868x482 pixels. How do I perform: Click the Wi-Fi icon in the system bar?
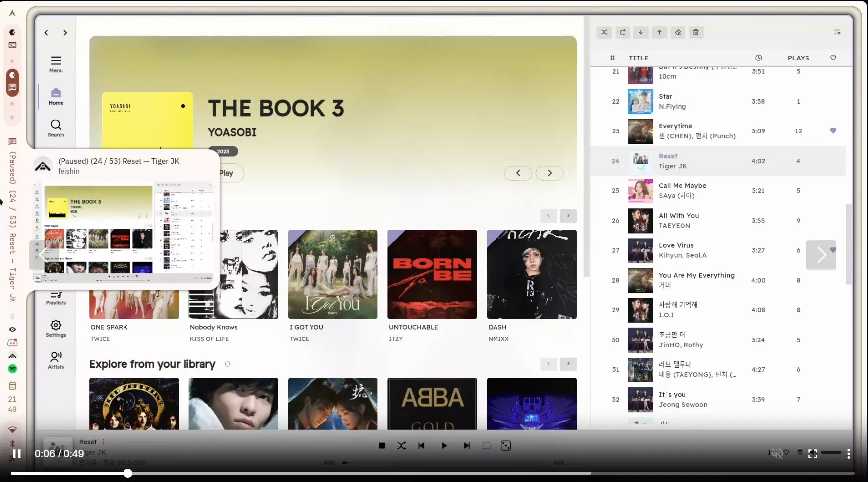[x=12, y=429]
